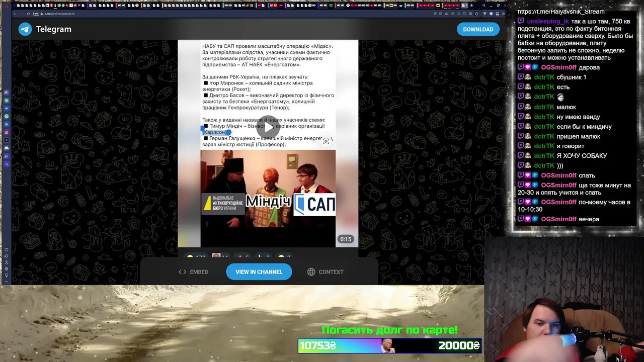
Task: Open WhatsApp from the browser sidebar
Action: tap(7, 116)
